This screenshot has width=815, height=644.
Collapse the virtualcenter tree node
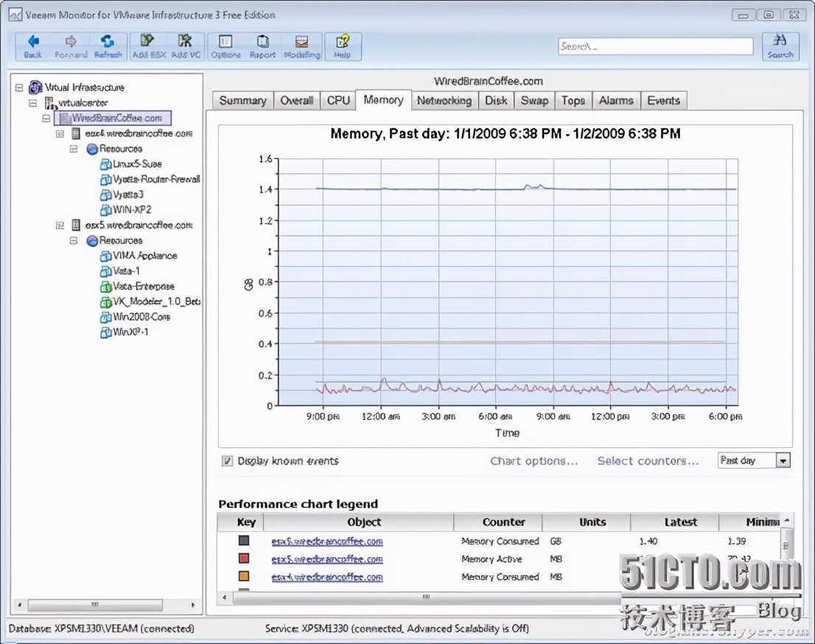pos(32,103)
